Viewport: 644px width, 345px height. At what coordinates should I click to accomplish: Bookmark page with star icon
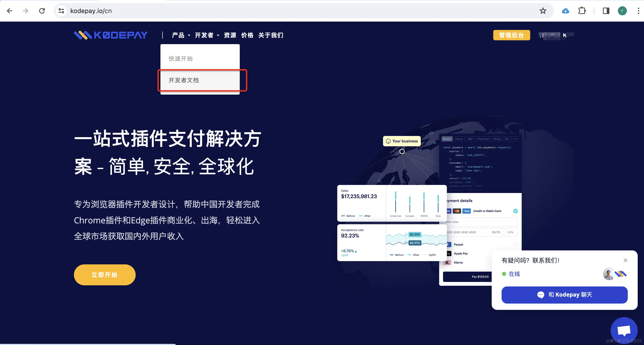pyautogui.click(x=543, y=11)
